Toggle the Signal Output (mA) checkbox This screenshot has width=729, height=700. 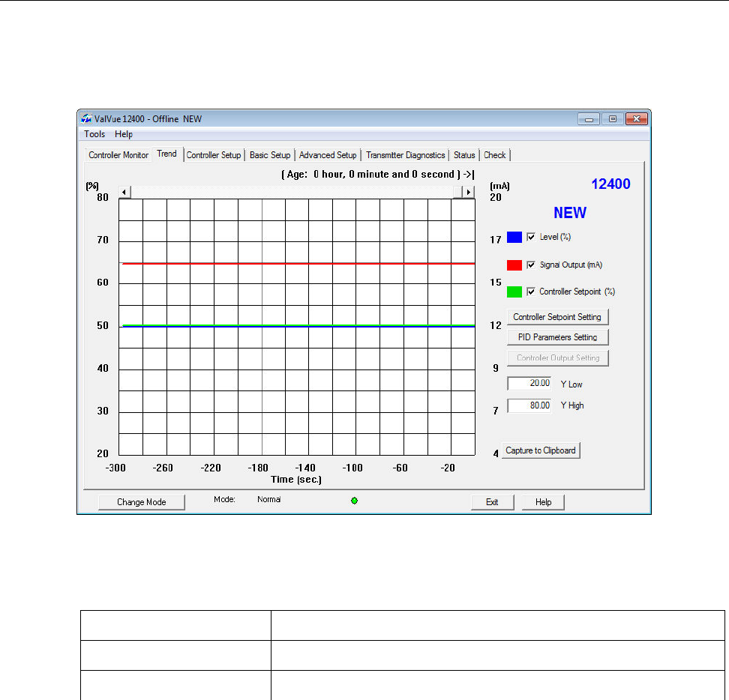(531, 265)
